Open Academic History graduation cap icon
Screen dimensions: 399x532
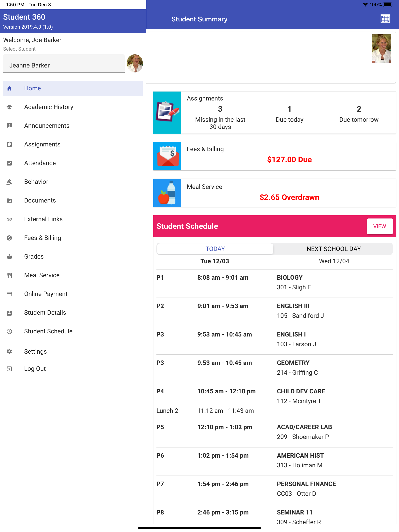point(9,107)
